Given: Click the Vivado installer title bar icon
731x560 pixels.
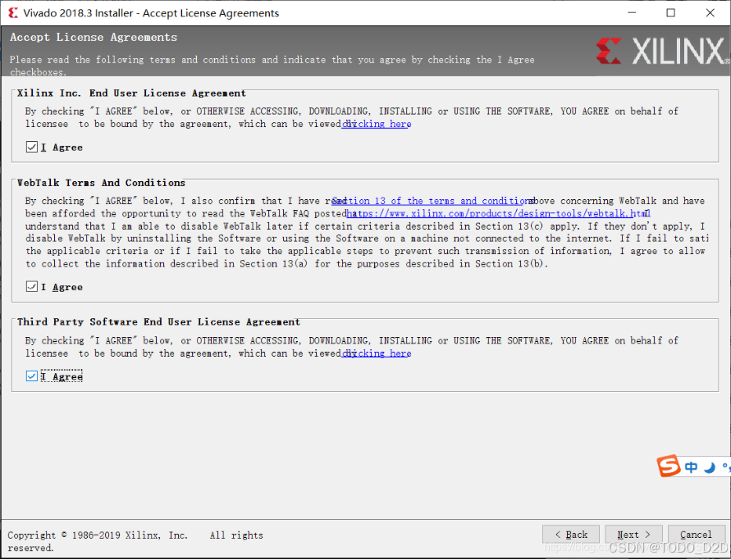Looking at the screenshot, I should pyautogui.click(x=13, y=12).
